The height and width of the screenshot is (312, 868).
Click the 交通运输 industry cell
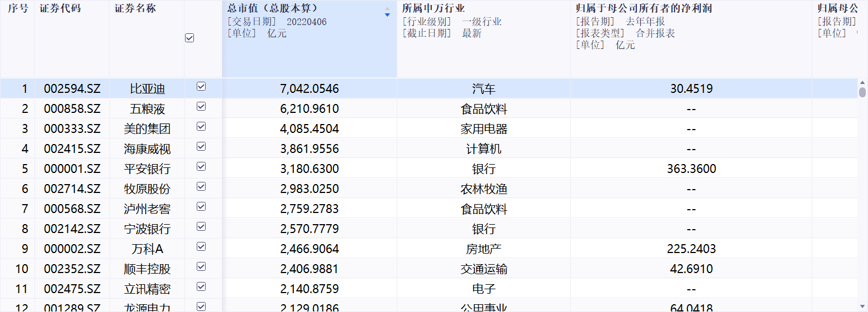pos(483,269)
